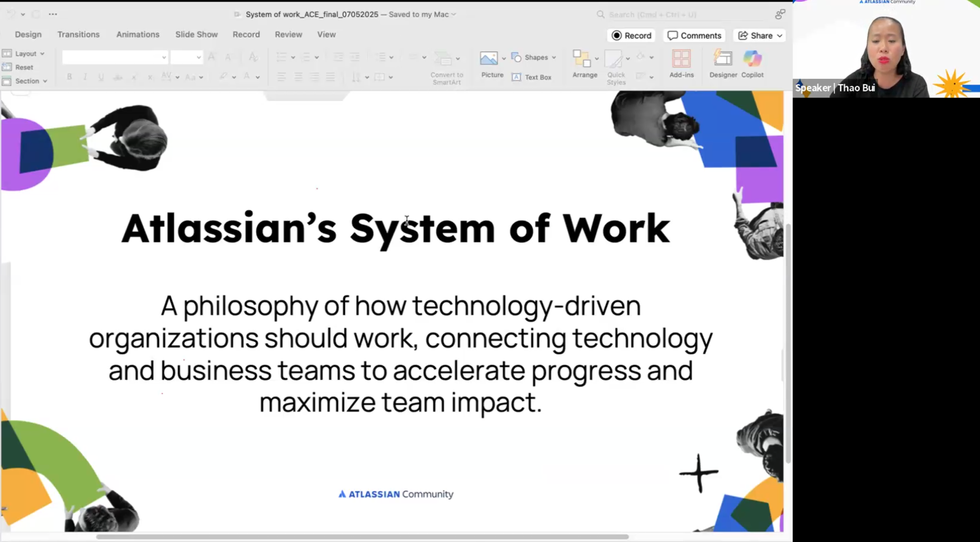This screenshot has width=980, height=542.
Task: Insert a Picture using the Picture icon
Action: click(488, 59)
